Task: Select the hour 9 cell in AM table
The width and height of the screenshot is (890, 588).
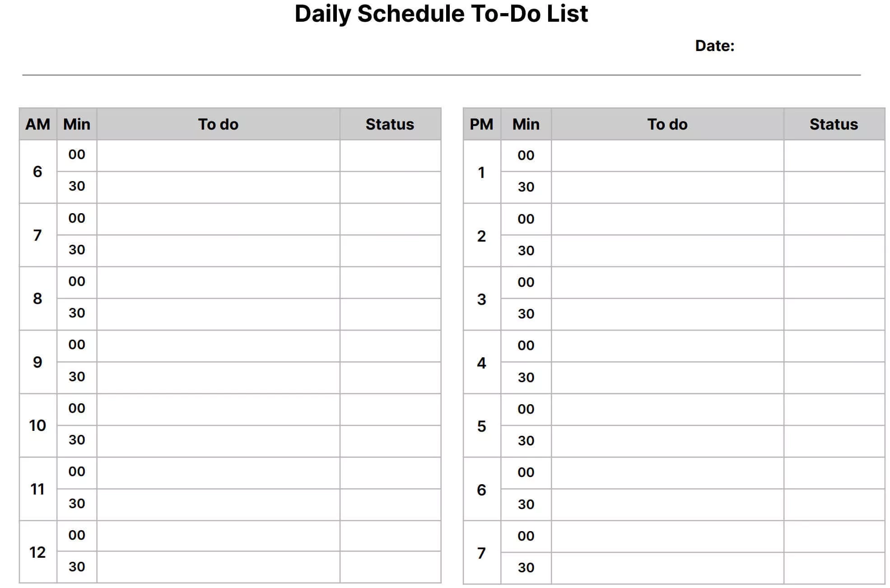Action: pyautogui.click(x=37, y=362)
